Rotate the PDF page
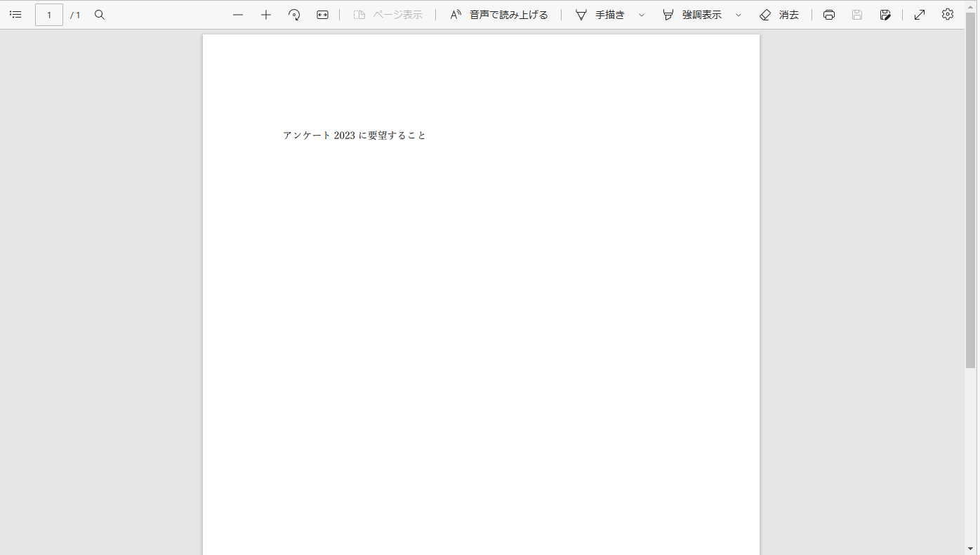 click(x=294, y=15)
